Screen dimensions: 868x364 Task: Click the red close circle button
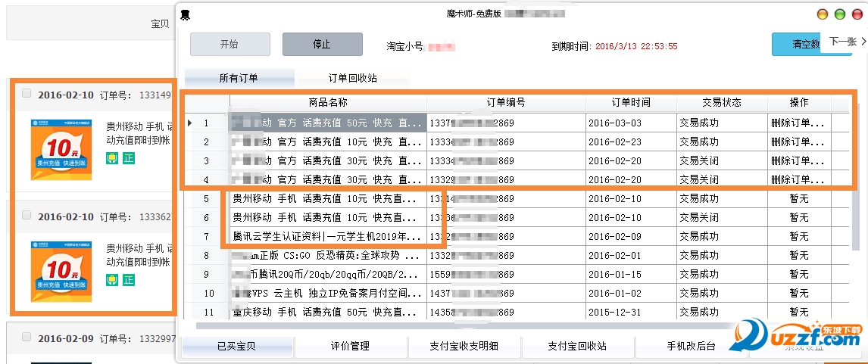click(x=857, y=14)
